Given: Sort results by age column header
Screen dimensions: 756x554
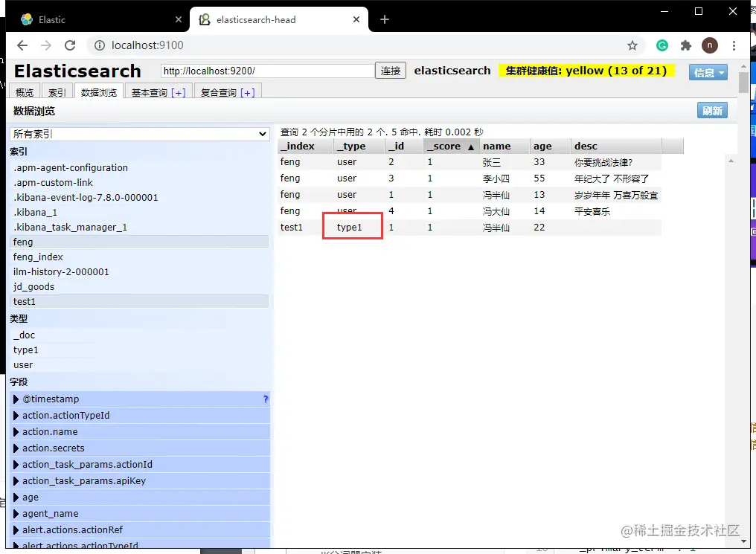Looking at the screenshot, I should click(x=550, y=146).
